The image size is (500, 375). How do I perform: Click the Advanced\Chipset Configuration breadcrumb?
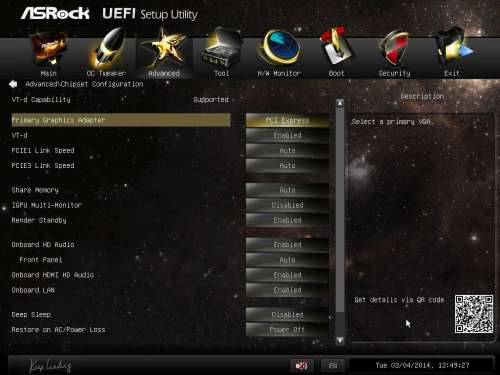pyautogui.click(x=84, y=84)
